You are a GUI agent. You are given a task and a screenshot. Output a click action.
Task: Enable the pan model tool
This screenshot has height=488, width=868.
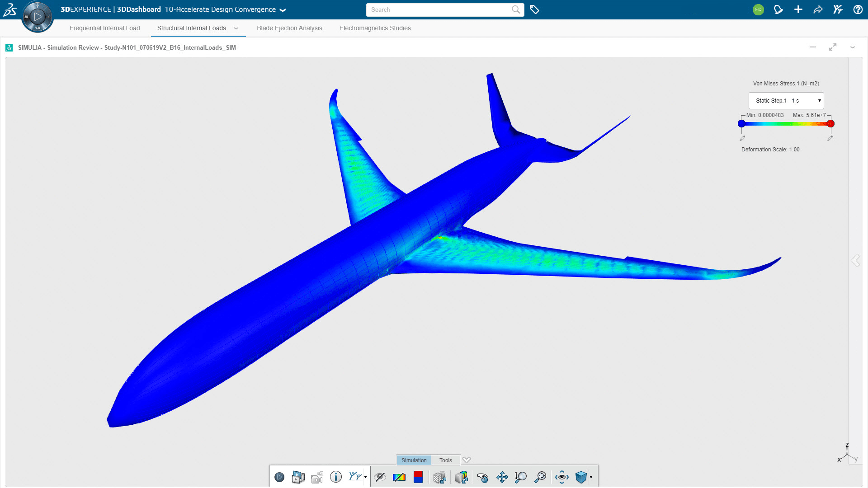click(x=502, y=477)
